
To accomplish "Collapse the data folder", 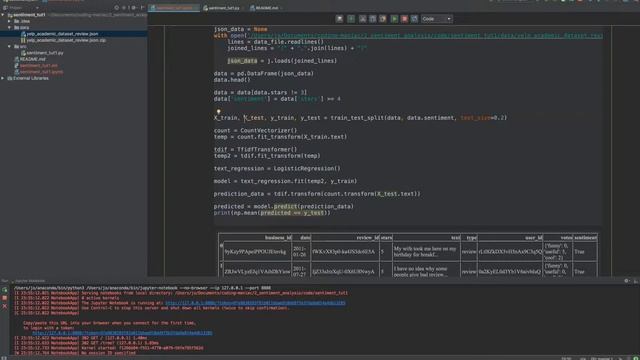I will tap(9, 27).
